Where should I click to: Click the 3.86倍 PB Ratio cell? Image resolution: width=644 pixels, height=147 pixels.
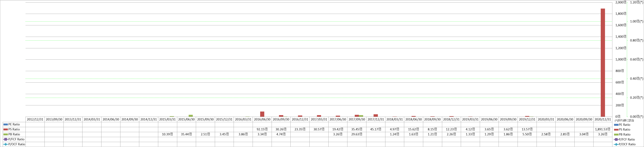(x=243, y=134)
